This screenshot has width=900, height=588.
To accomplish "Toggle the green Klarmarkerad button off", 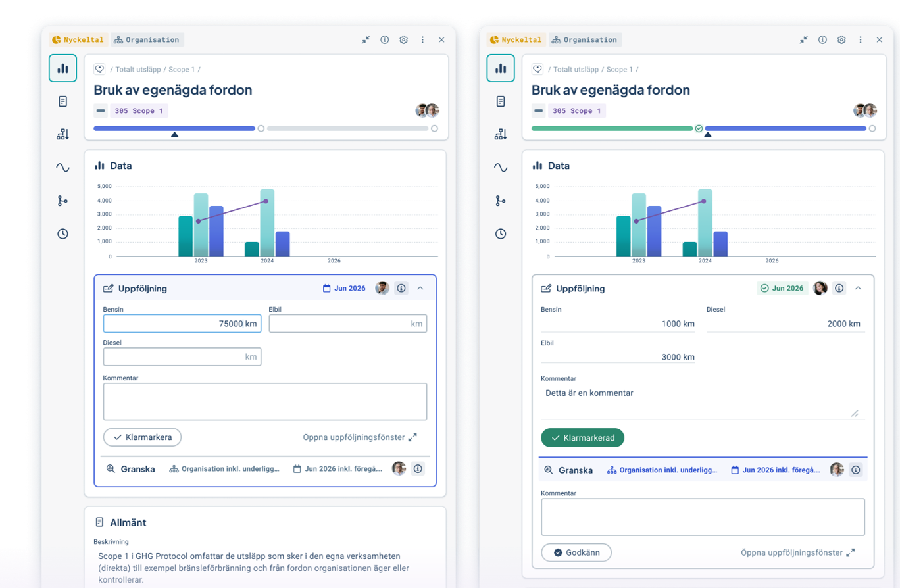I will (582, 438).
